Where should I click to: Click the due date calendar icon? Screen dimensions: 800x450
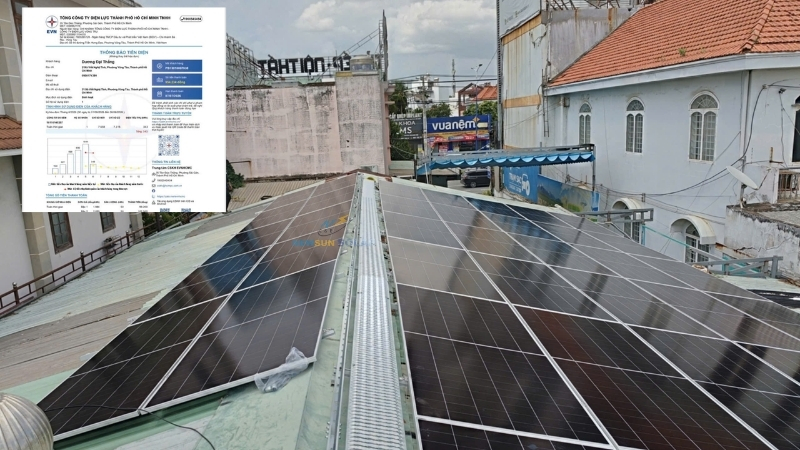(160, 94)
